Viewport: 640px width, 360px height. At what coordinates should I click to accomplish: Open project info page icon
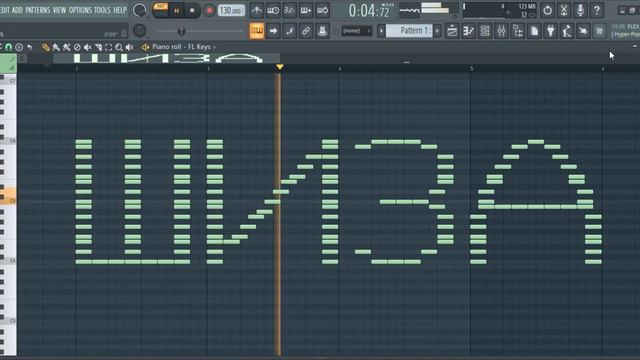[x=534, y=31]
